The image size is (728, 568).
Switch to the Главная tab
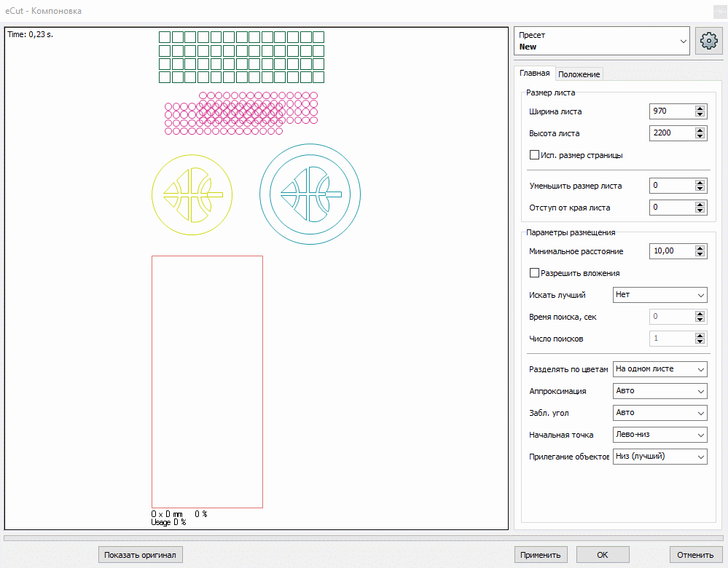point(534,73)
